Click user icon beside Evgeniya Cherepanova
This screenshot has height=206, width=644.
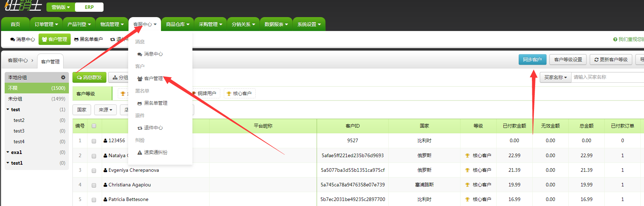pyautogui.click(x=105, y=170)
